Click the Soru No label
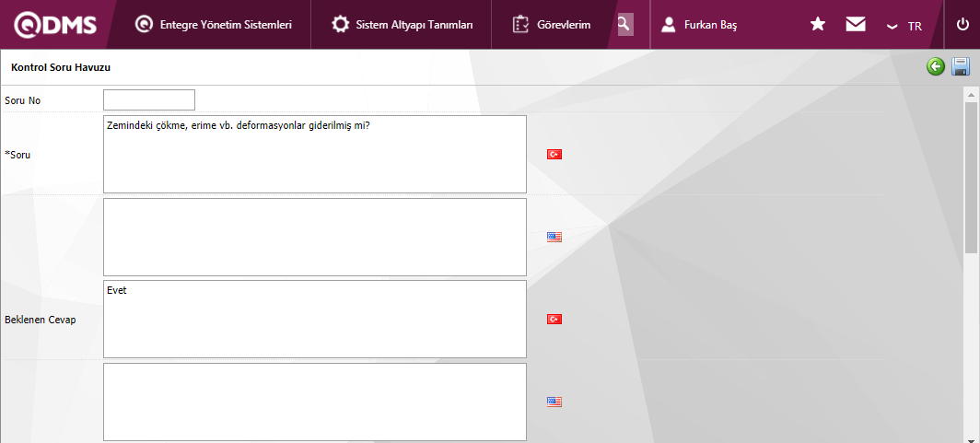The height and width of the screenshot is (443, 980). pos(22,100)
